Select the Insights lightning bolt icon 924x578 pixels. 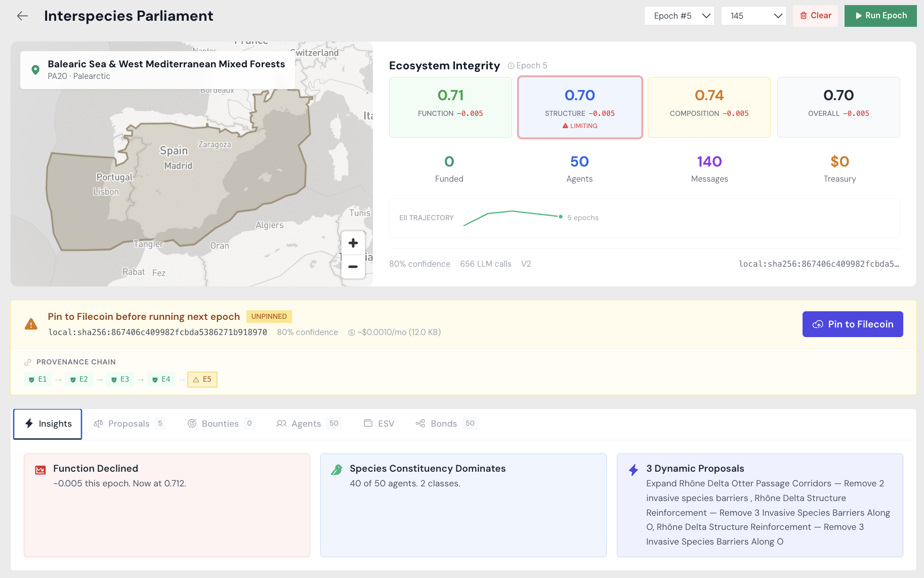(x=29, y=424)
